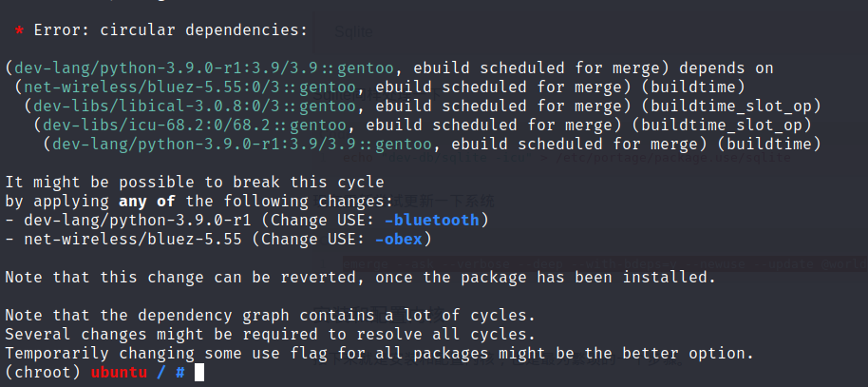Click the faint emerge --ask --verbose command

pyautogui.click(x=603, y=264)
